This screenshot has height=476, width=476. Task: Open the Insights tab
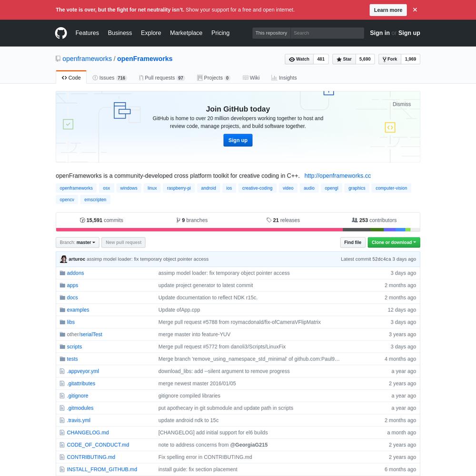point(284,78)
